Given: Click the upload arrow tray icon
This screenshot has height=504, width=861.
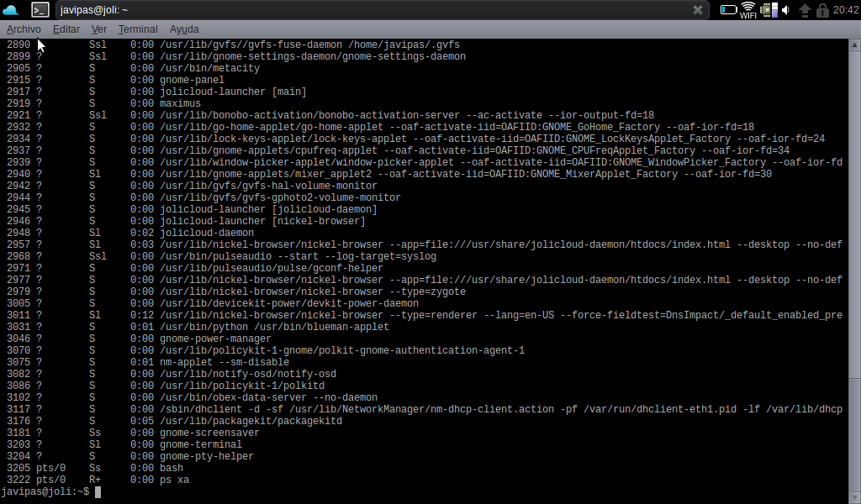Looking at the screenshot, I should (x=805, y=10).
